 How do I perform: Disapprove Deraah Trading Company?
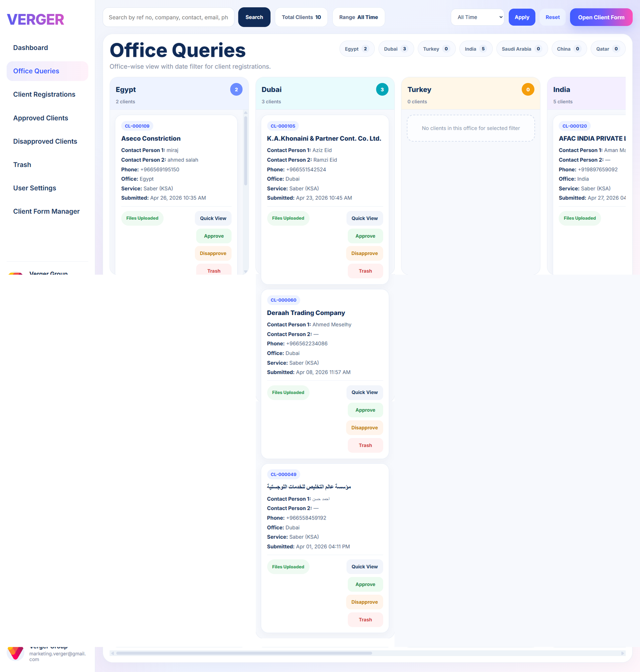(x=364, y=427)
